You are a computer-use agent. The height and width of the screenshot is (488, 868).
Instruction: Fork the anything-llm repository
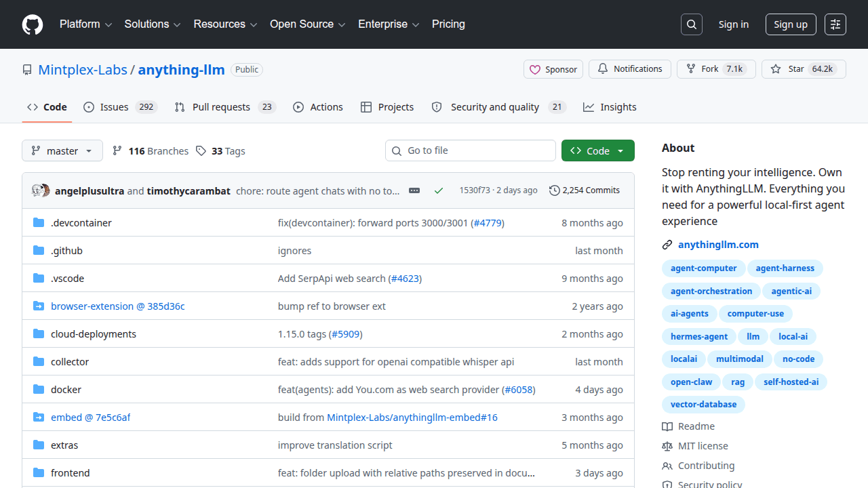coord(716,69)
